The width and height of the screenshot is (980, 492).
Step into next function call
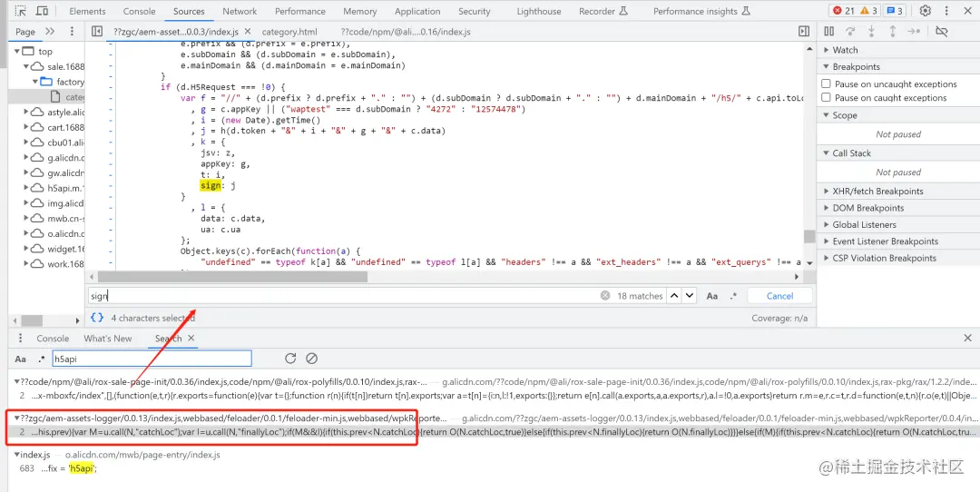[x=871, y=31]
